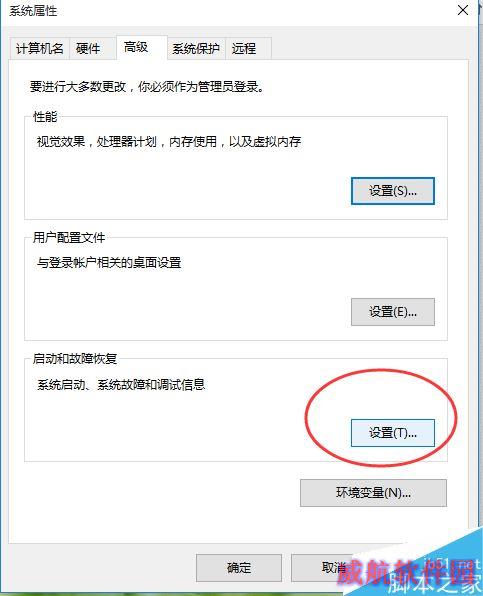The image size is (483, 596).
Task: Click user profile 设置(E) button
Action: (x=393, y=312)
